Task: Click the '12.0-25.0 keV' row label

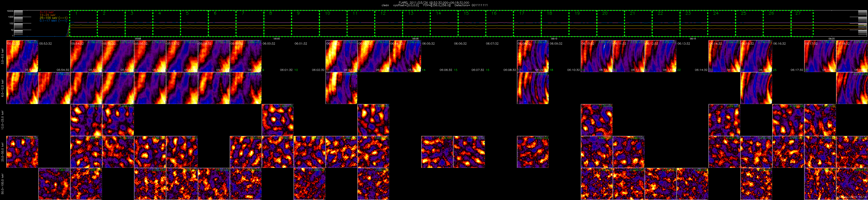Action: coord(3,120)
